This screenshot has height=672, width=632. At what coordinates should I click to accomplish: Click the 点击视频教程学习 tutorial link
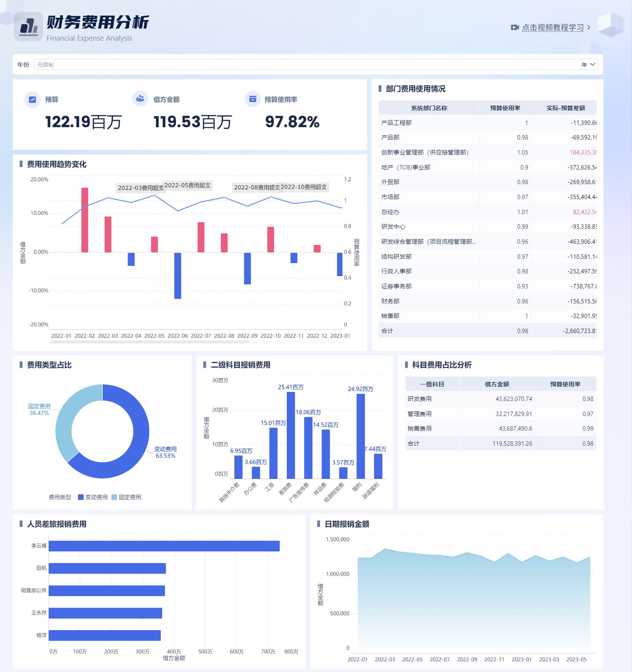pos(552,28)
